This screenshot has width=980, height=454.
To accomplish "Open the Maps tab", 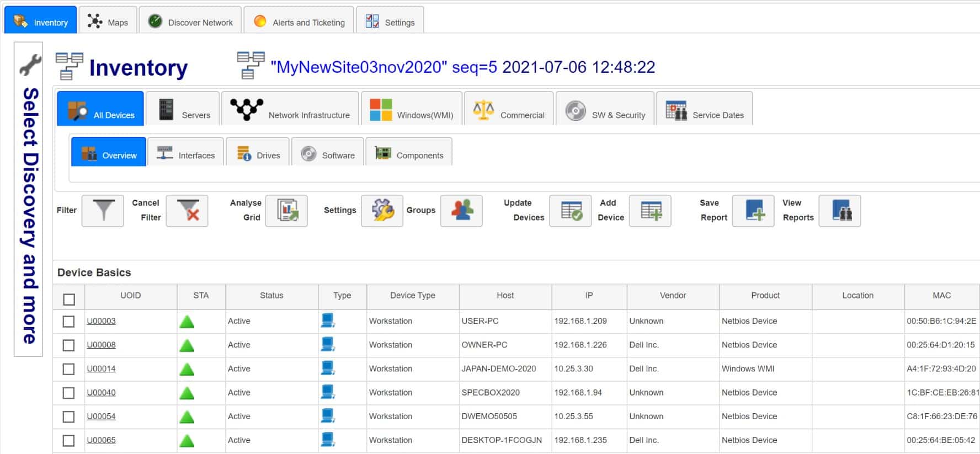I will (108, 20).
